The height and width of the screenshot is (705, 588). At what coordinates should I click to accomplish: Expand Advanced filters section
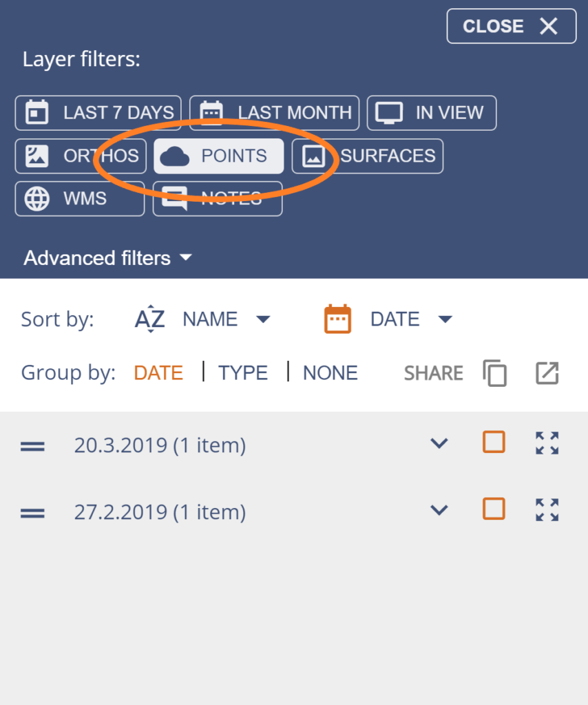(x=108, y=257)
